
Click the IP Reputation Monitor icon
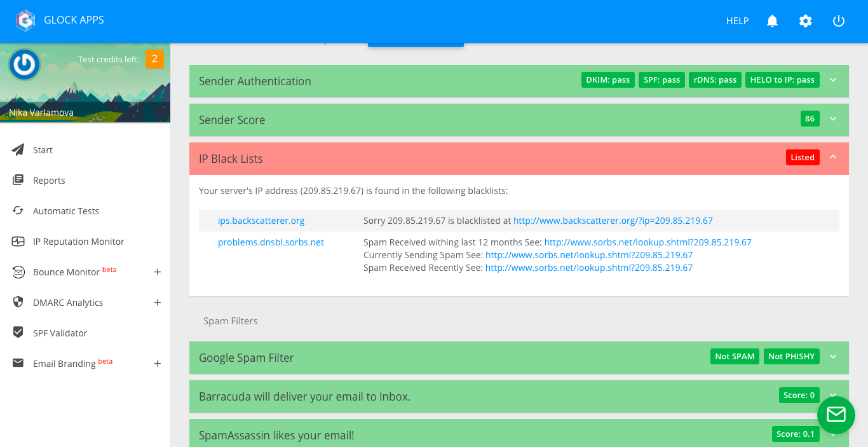tap(18, 242)
